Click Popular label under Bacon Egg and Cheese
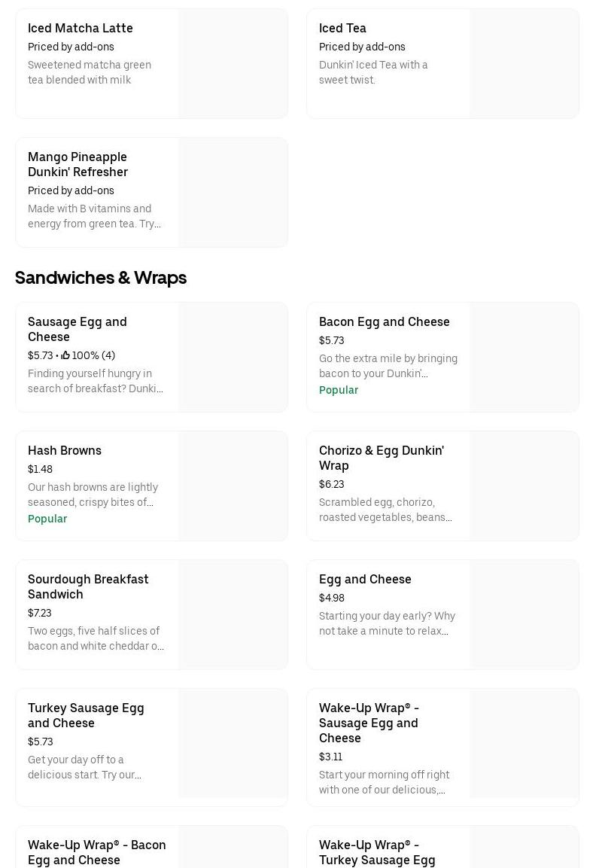605x868 pixels. (339, 390)
